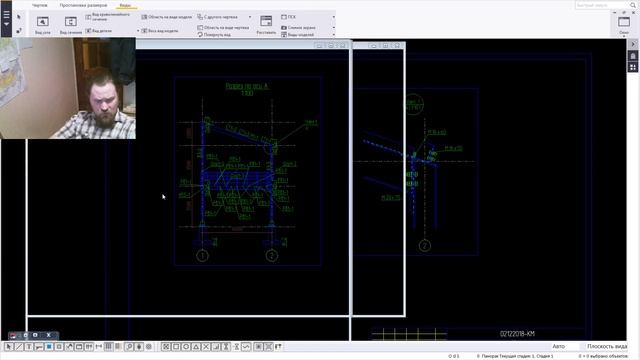Image resolution: width=640 pixels, height=360 pixels.
Task: Toggle snap to perpendicular points
Action: [216, 347]
